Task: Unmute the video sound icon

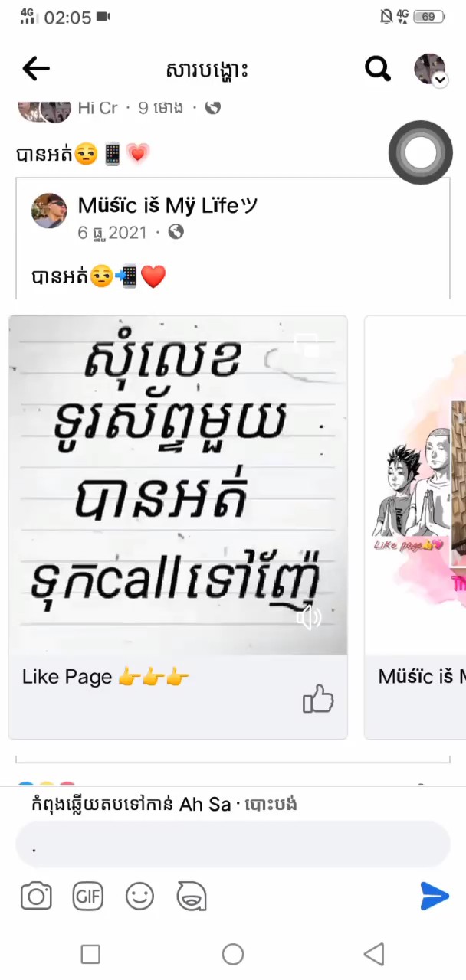Action: [x=309, y=617]
